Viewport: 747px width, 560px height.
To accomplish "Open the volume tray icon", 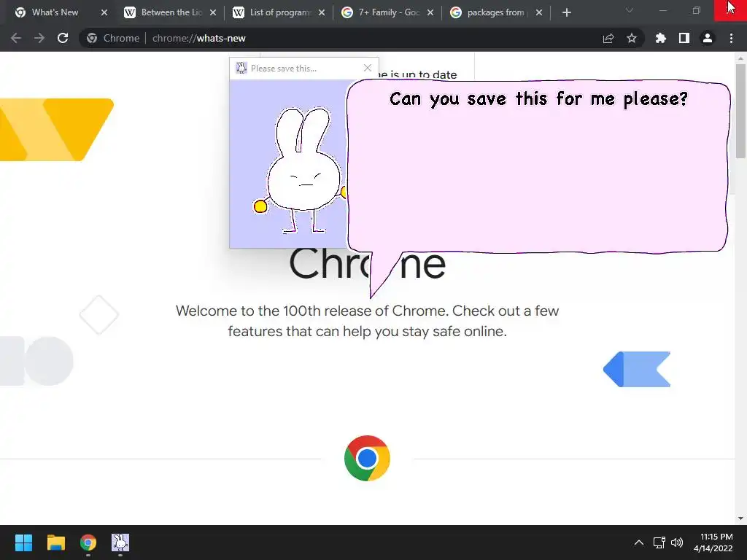I will pyautogui.click(x=676, y=542).
